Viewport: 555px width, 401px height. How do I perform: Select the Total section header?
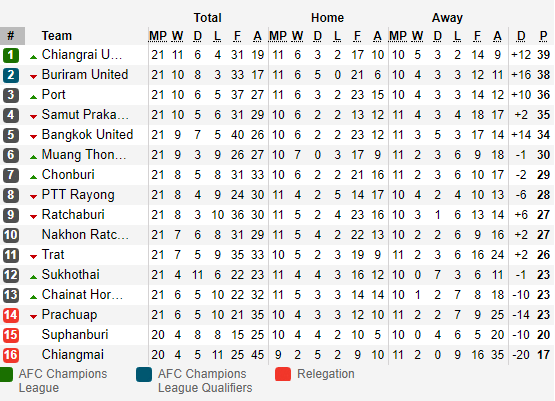pyautogui.click(x=207, y=18)
